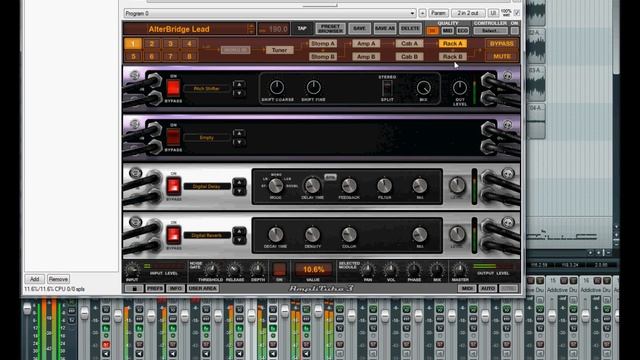Click the Remove button in FX list

point(58,279)
